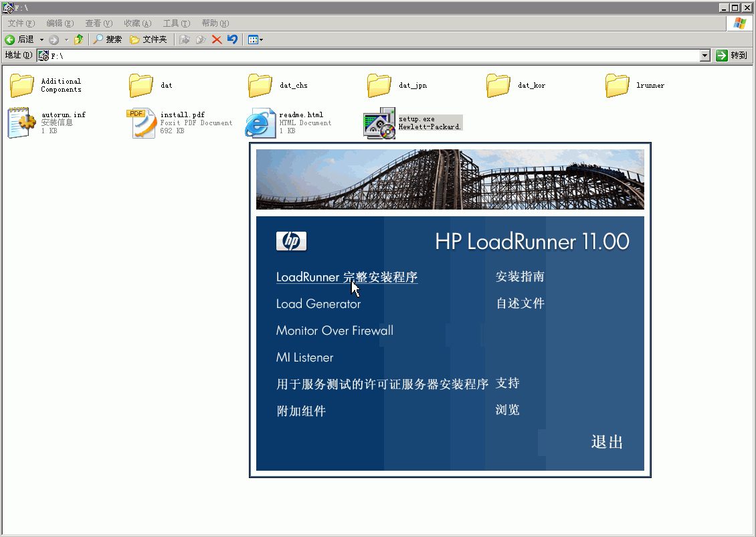
Task: Click 退出 to exit the installer
Action: [x=607, y=442]
